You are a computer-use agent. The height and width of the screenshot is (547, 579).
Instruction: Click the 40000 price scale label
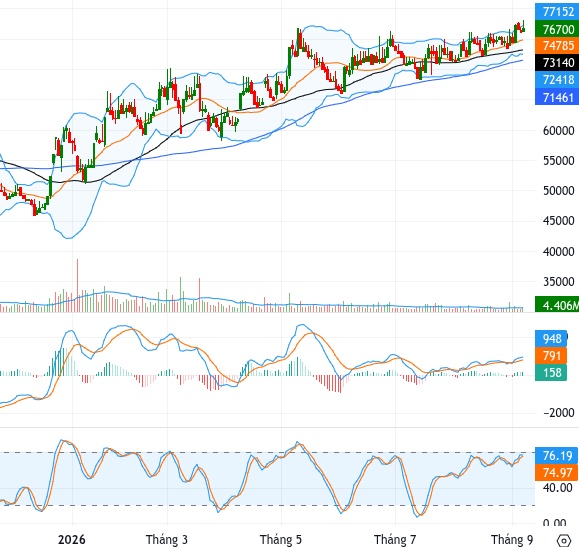point(559,252)
